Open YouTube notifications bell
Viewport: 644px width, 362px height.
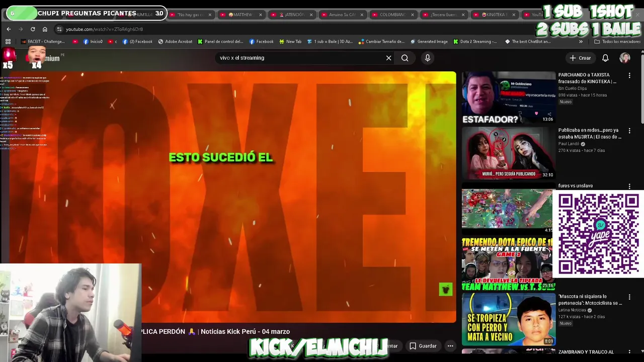click(x=605, y=58)
